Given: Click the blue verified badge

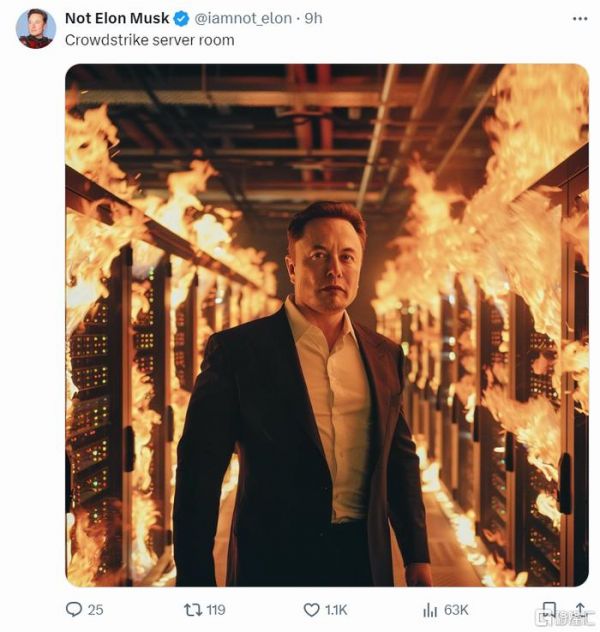Looking at the screenshot, I should tap(180, 19).
